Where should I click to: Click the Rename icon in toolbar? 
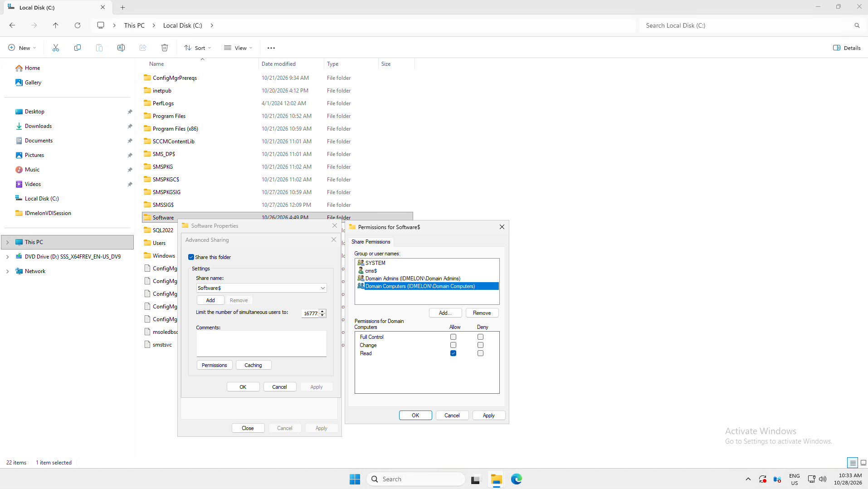coord(121,48)
